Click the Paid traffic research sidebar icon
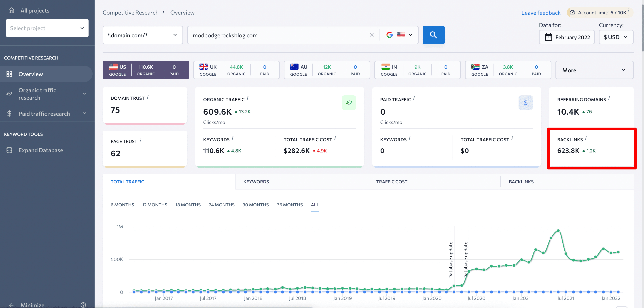The height and width of the screenshot is (308, 644). (9, 113)
